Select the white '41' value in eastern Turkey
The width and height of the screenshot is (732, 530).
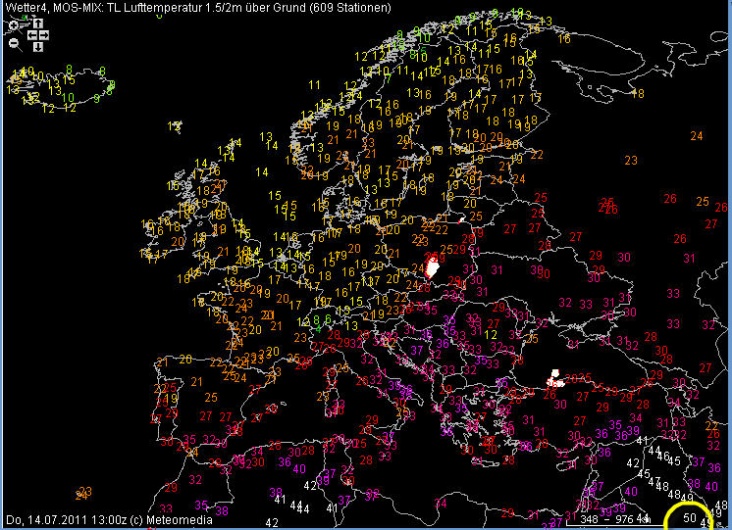tap(642, 440)
